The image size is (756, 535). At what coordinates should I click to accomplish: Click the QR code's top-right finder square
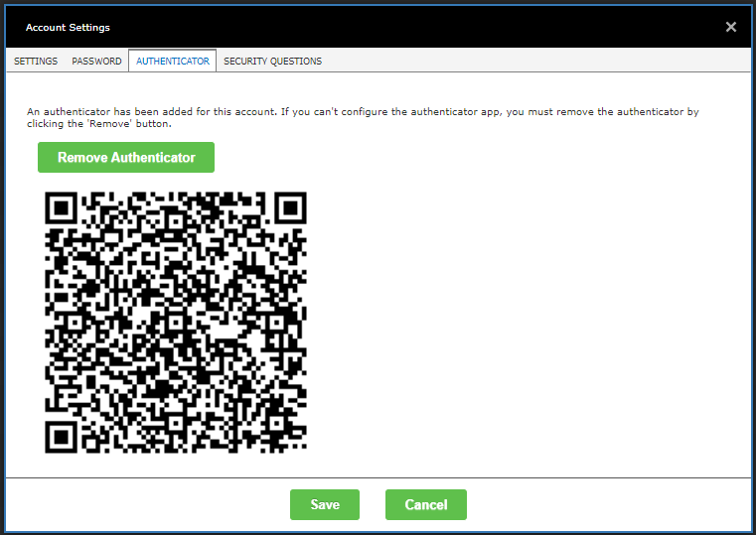tap(290, 207)
